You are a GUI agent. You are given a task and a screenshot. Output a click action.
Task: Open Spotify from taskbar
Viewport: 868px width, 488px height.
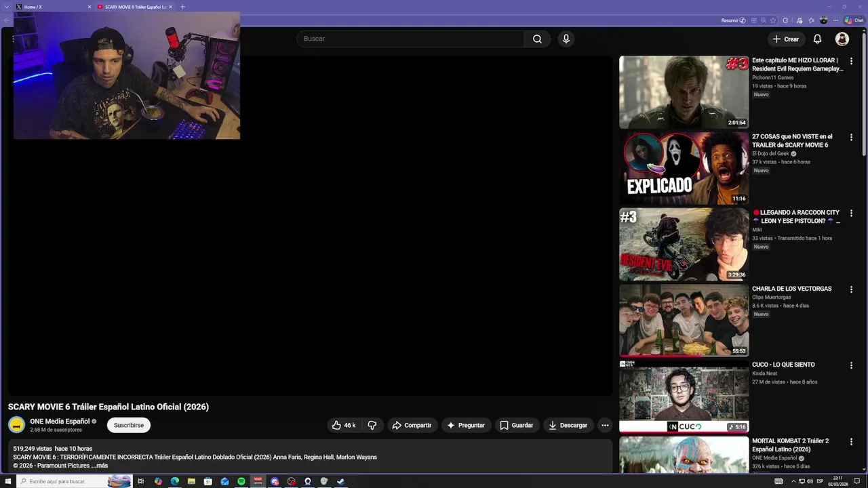coord(241,481)
